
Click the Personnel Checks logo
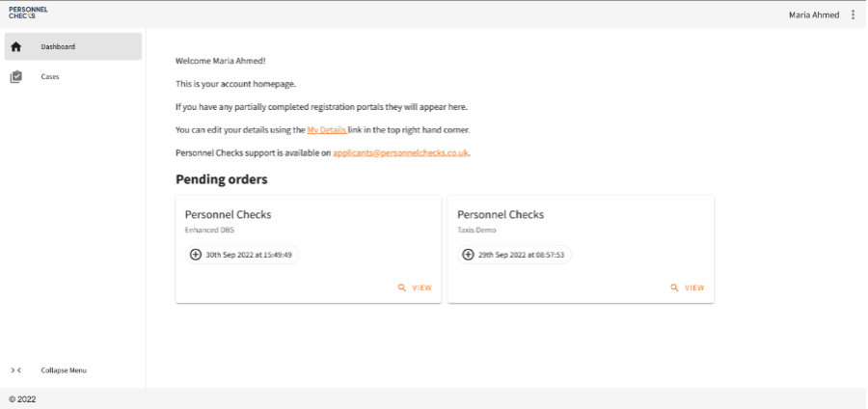[x=28, y=12]
